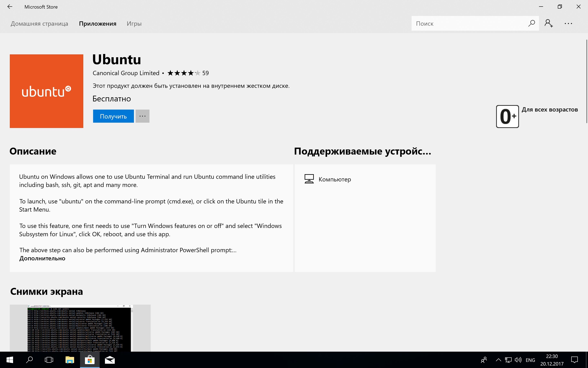This screenshot has width=588, height=368.
Task: Open Task View in taskbar
Action: (x=49, y=360)
